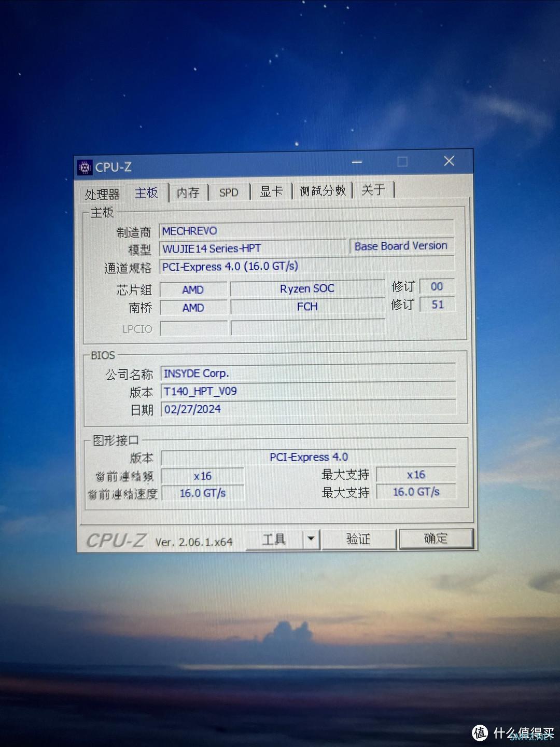Click the current link width x16
Image resolution: width=560 pixels, height=747 pixels.
click(203, 476)
